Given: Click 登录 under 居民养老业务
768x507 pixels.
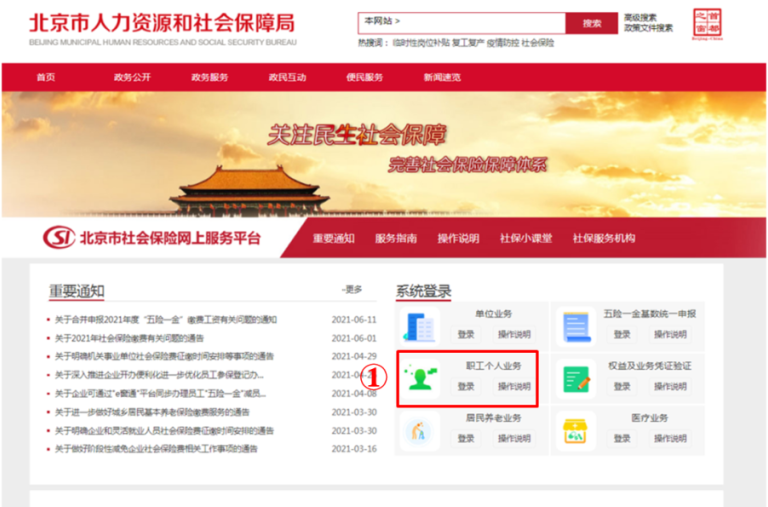Looking at the screenshot, I should pyautogui.click(x=466, y=438).
